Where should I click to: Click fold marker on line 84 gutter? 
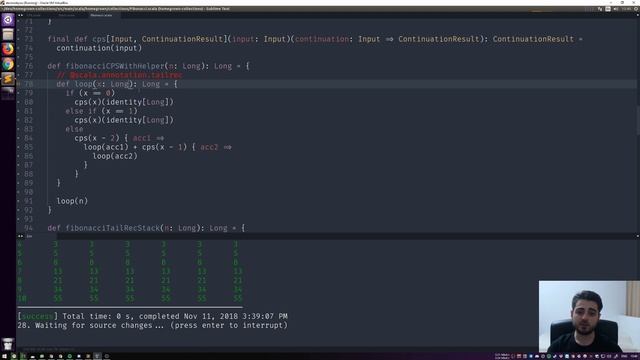[18, 138]
